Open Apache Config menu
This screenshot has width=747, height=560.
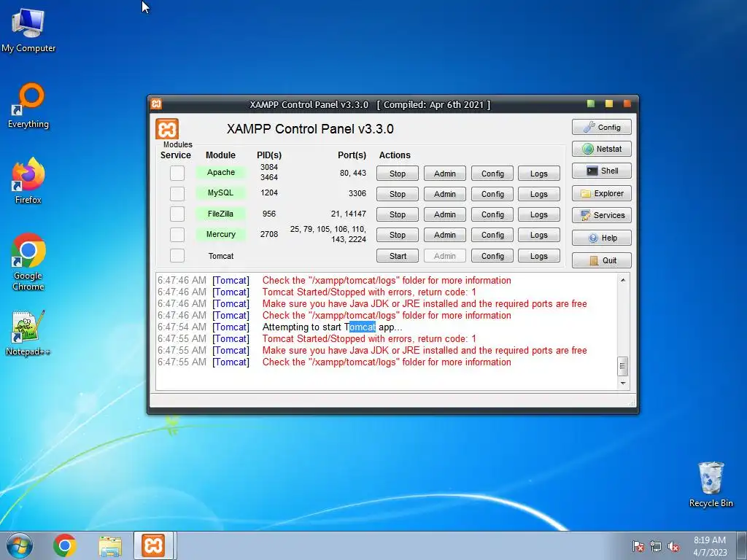[x=492, y=174]
